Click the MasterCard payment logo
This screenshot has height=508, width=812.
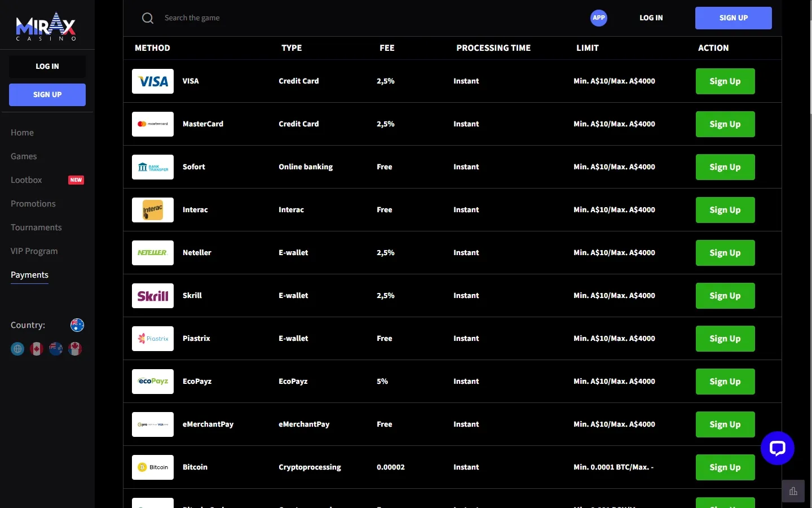[153, 124]
